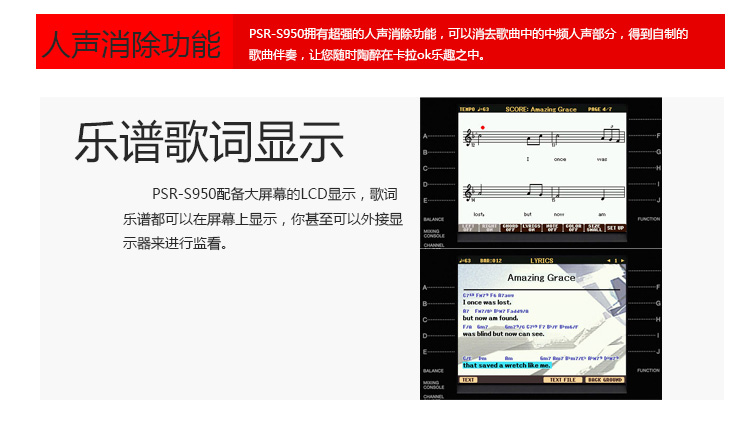Screen dimensions: 750x424
Task: Toggle COLOR OFF on the Score screen
Action: pos(573,228)
